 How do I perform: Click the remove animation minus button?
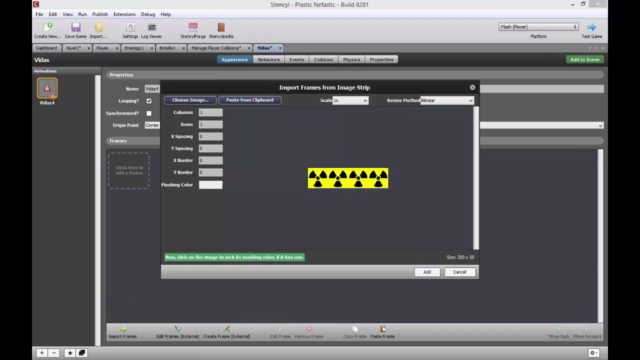53,353
